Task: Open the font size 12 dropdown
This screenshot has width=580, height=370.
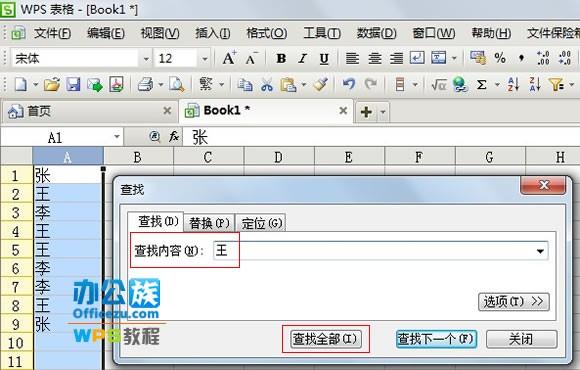Action: pos(204,58)
